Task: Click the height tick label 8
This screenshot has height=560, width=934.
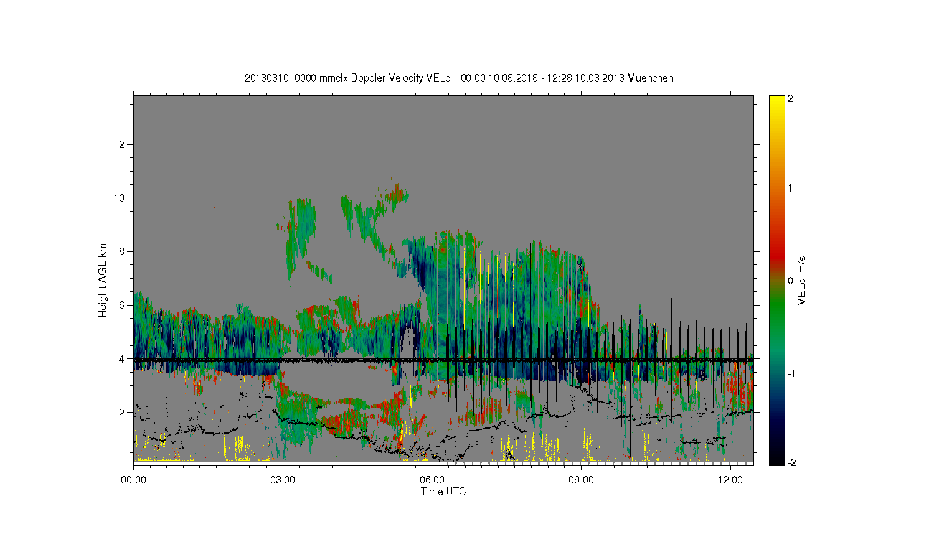Action: click(123, 251)
